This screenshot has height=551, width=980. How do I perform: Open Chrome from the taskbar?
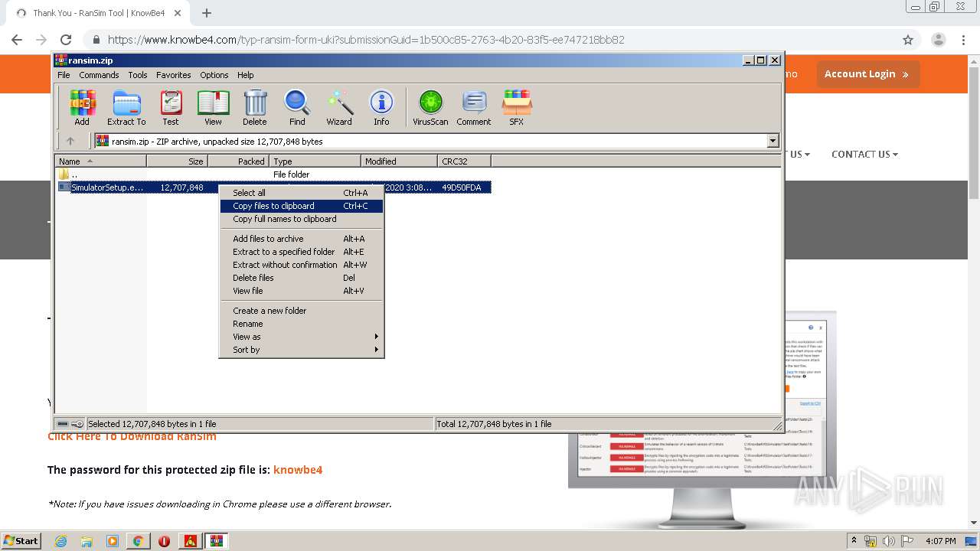139,541
